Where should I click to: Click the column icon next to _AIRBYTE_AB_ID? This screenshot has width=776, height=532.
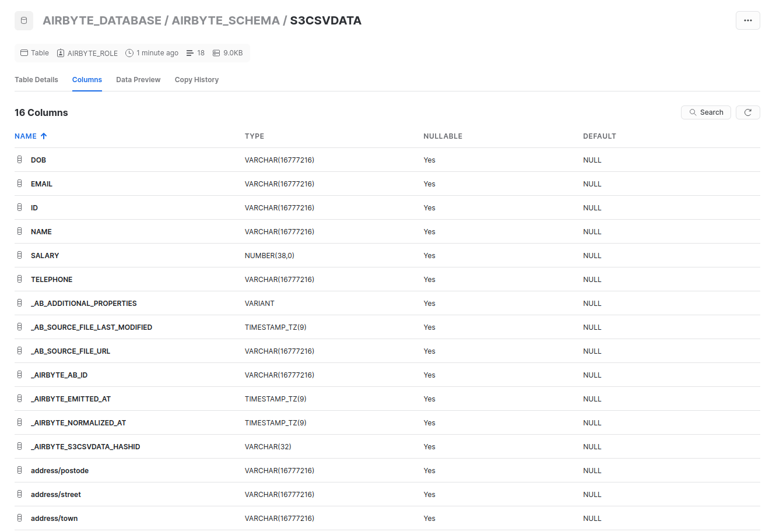[x=20, y=375]
